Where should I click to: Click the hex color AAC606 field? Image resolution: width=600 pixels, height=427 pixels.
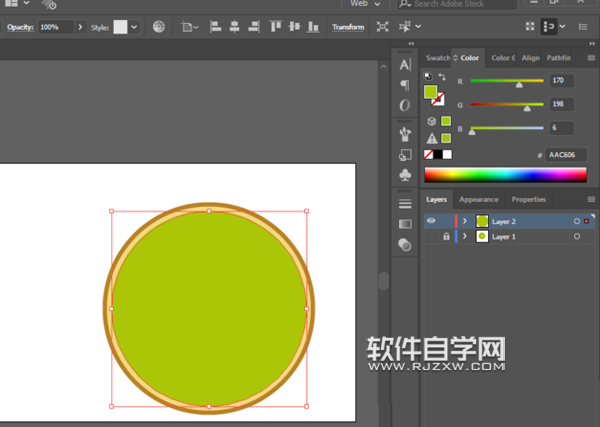pyautogui.click(x=566, y=155)
